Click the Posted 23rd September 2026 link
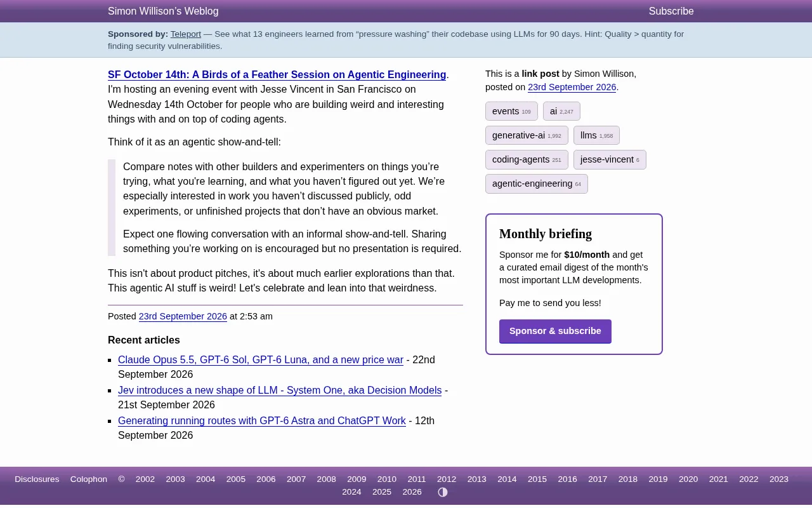812x508 pixels. click(183, 316)
